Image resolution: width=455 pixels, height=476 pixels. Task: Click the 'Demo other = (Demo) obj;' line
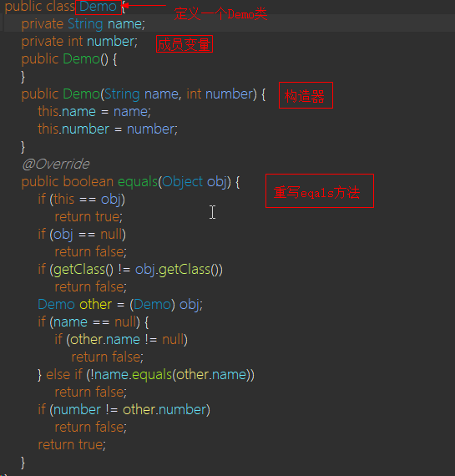[x=120, y=305]
